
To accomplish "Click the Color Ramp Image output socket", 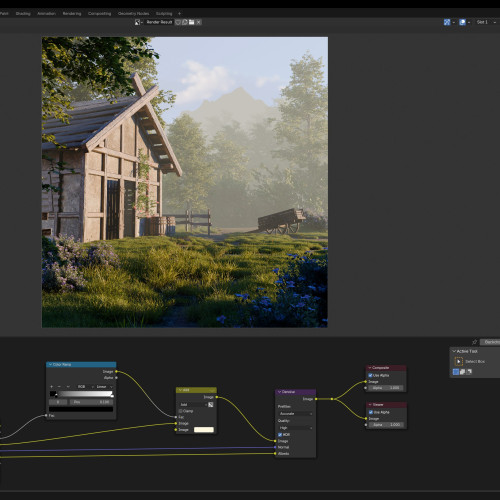I will point(116,371).
